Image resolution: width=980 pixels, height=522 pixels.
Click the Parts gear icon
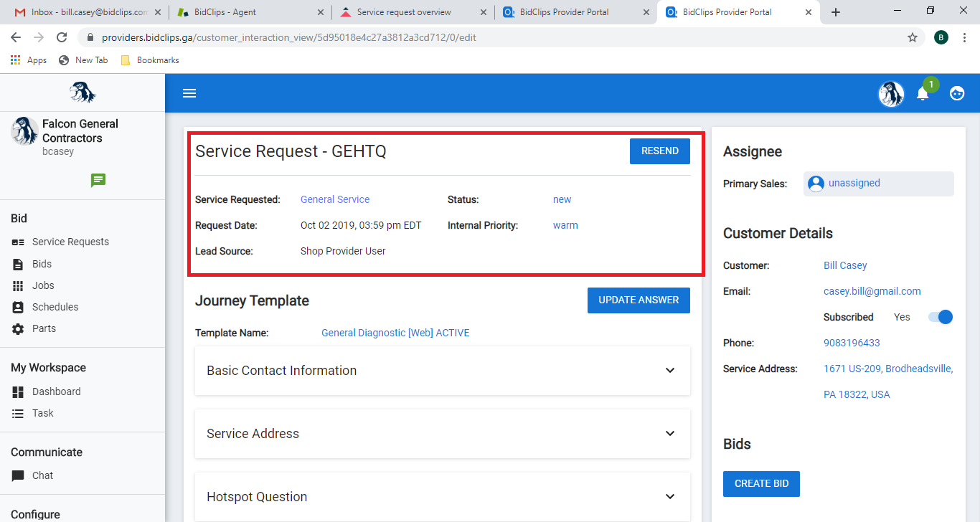[x=18, y=329]
